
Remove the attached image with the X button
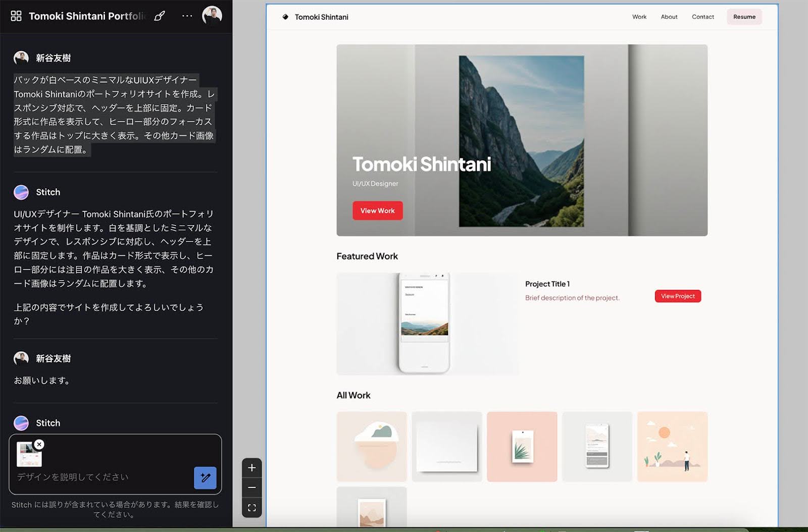pos(39,444)
